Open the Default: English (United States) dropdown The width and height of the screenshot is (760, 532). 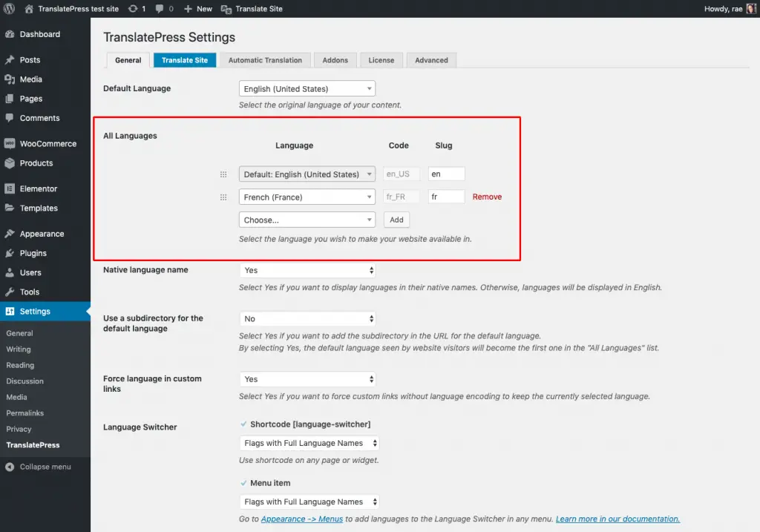[x=307, y=174]
